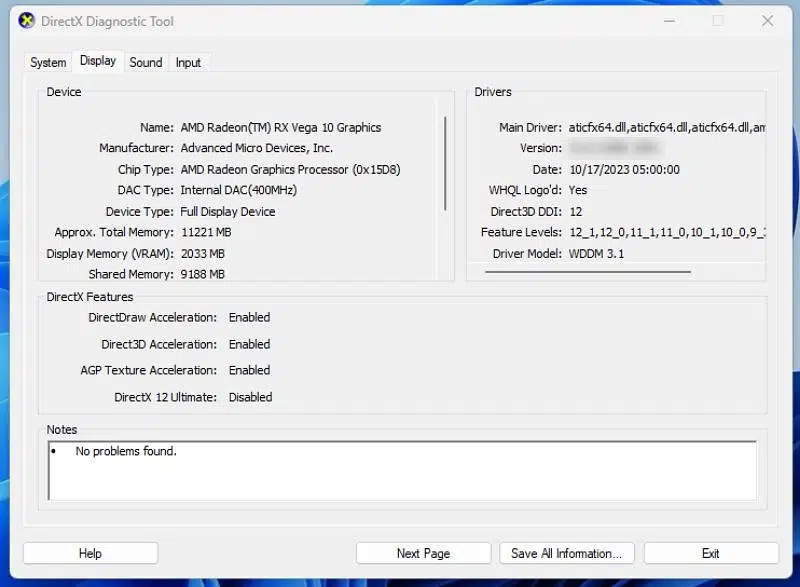
Task: Select the AMD Radeon RX Vega 10 name value
Action: tap(280, 128)
